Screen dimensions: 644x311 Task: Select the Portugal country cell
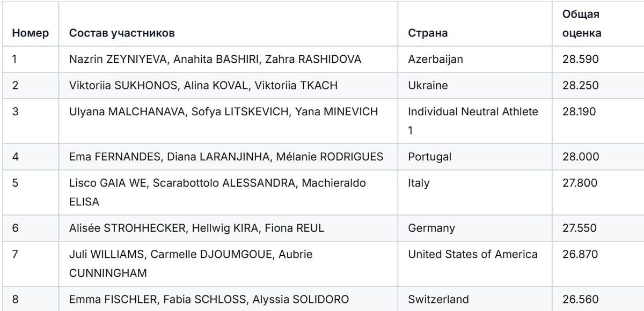tap(429, 157)
